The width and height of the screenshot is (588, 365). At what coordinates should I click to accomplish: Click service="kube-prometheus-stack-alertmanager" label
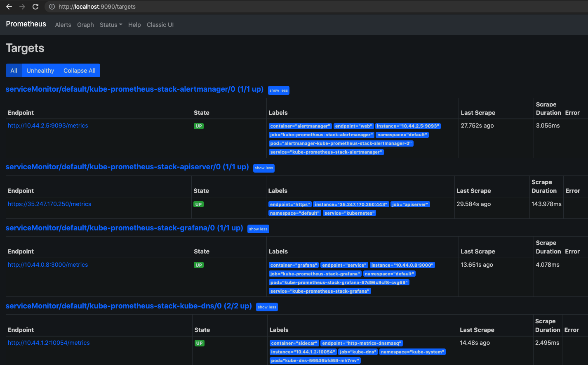point(326,152)
